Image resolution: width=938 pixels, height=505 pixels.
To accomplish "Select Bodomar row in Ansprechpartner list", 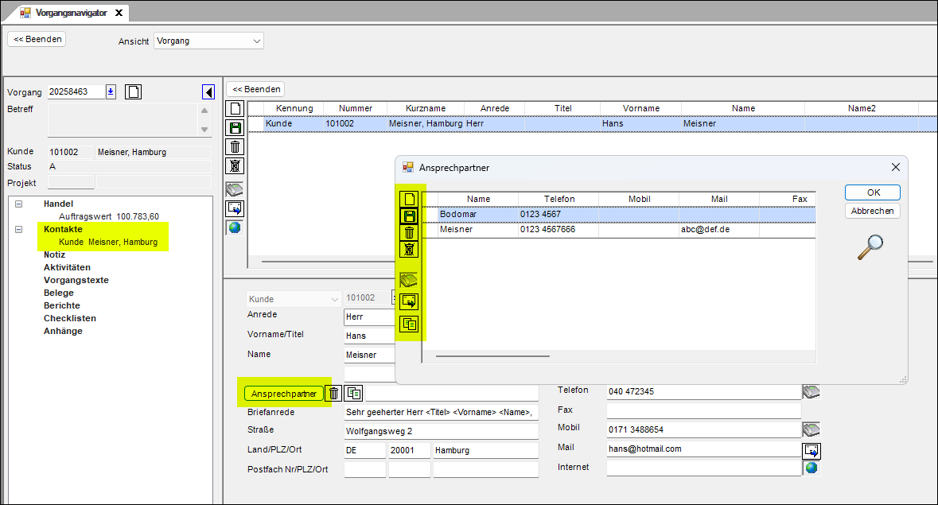I will (619, 214).
